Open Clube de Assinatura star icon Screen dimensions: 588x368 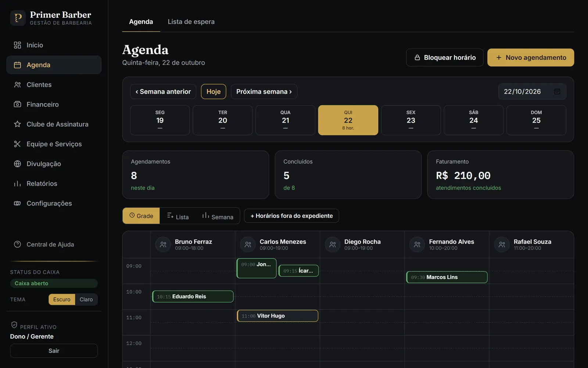click(17, 124)
